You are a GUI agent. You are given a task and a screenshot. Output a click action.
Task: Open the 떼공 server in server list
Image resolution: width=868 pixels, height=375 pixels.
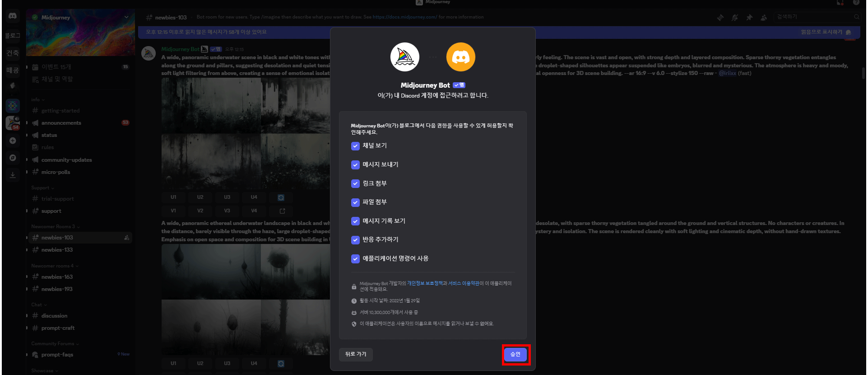[13, 70]
